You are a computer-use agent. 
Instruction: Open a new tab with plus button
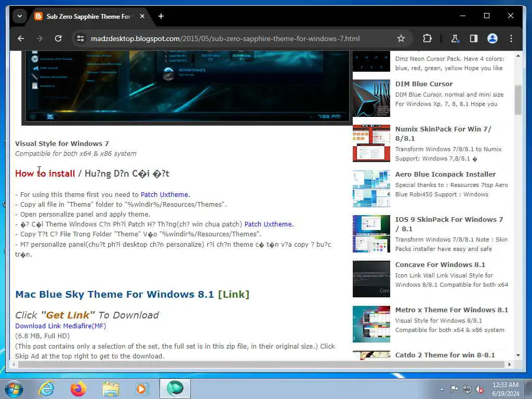coord(161,16)
